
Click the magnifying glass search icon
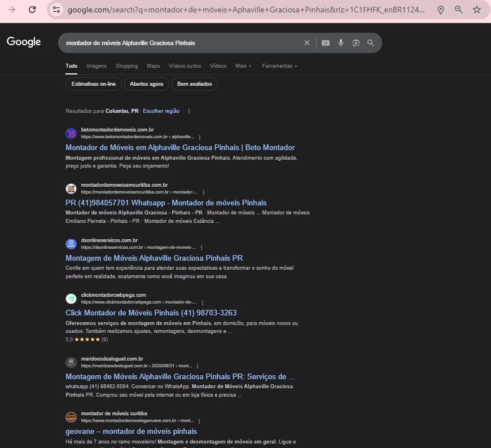(x=370, y=42)
